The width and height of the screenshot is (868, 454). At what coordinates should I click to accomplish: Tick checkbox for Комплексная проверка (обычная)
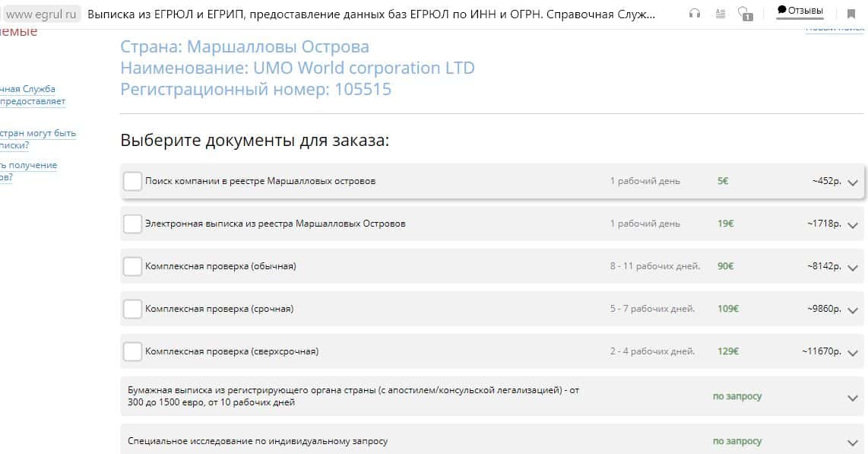(x=132, y=266)
